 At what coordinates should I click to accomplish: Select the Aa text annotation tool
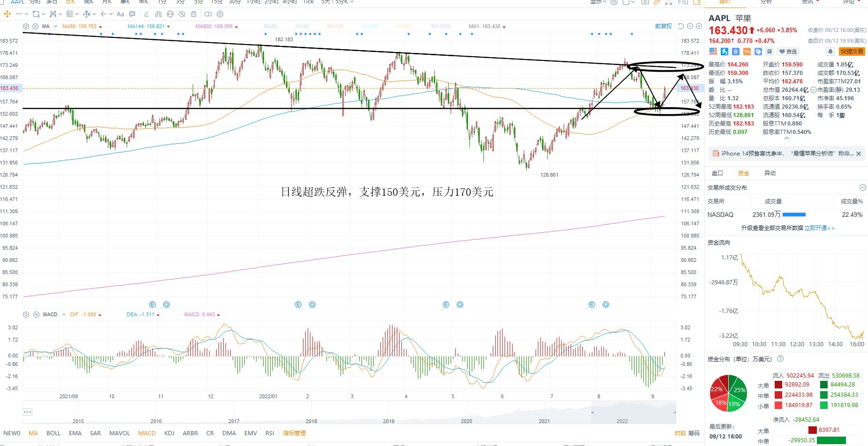pos(121,14)
